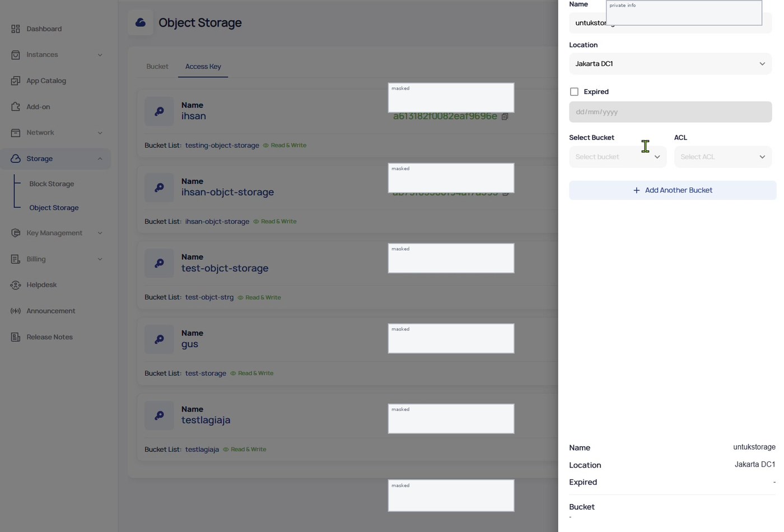Select the Access Key tab
784x532 pixels.
(x=203, y=67)
